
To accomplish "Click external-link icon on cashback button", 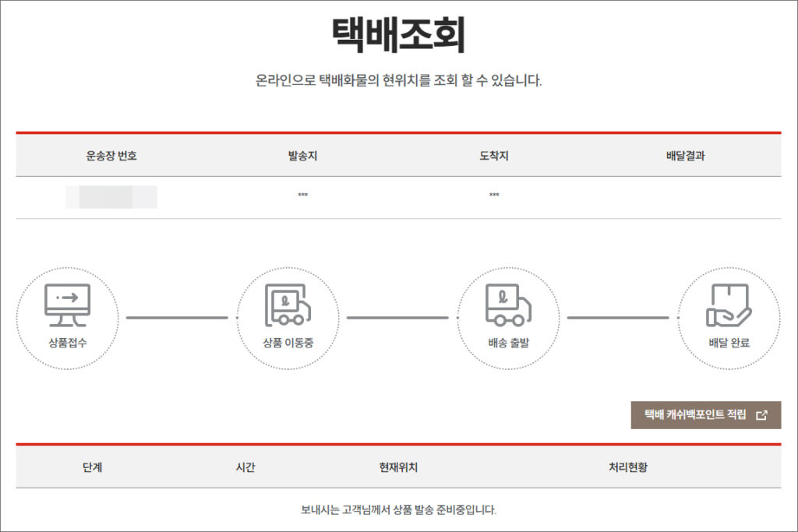I will point(762,415).
